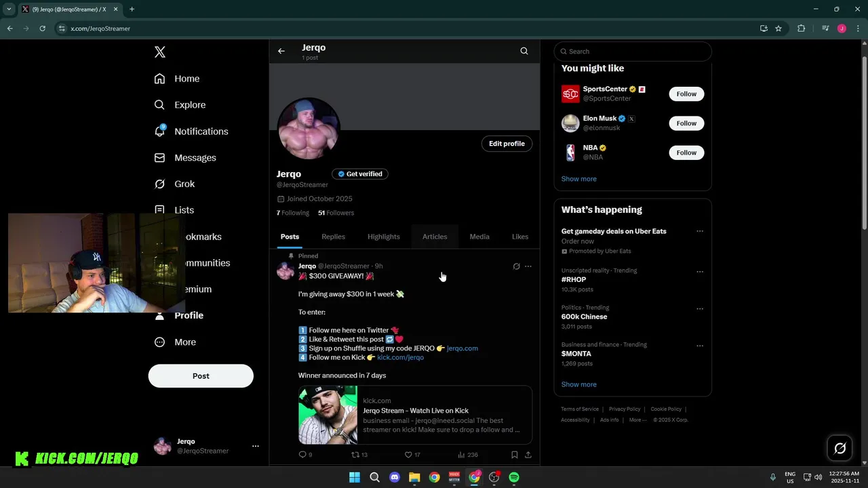This screenshot has width=868, height=488.
Task: Bookmark the pinned post
Action: point(515,455)
